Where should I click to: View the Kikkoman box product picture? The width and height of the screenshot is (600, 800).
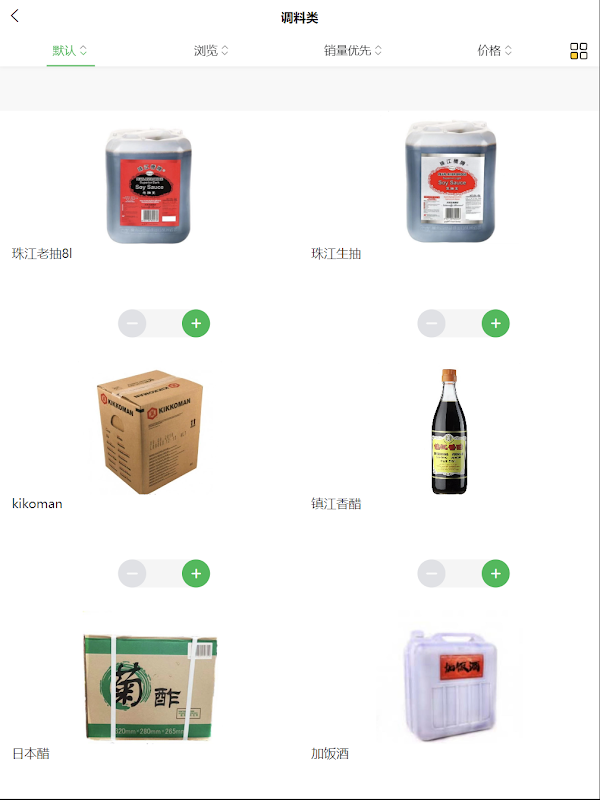point(149,432)
